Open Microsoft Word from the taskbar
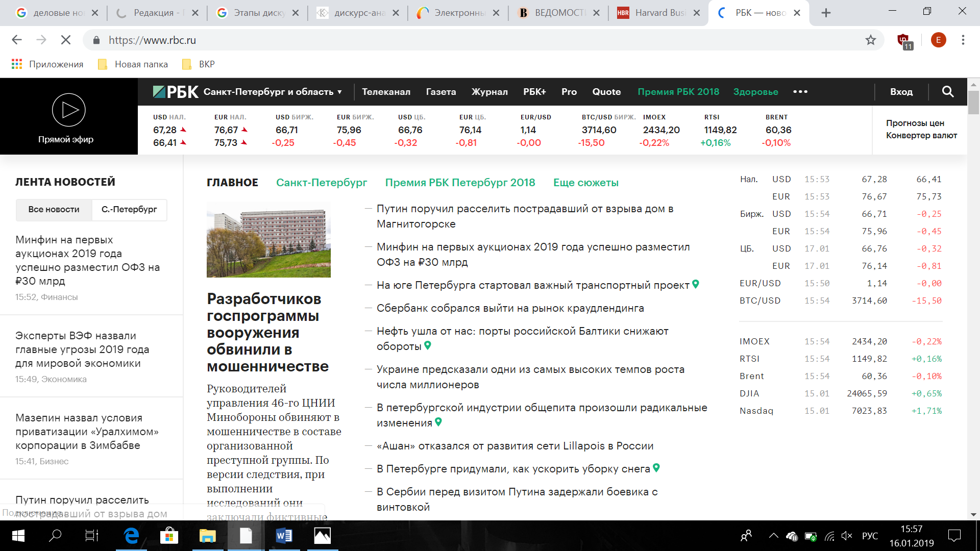 (x=284, y=536)
